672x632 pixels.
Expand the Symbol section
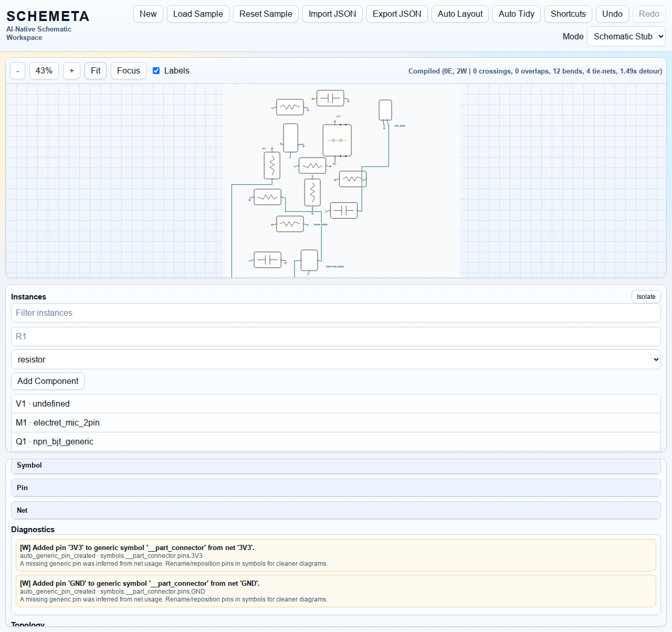point(335,465)
